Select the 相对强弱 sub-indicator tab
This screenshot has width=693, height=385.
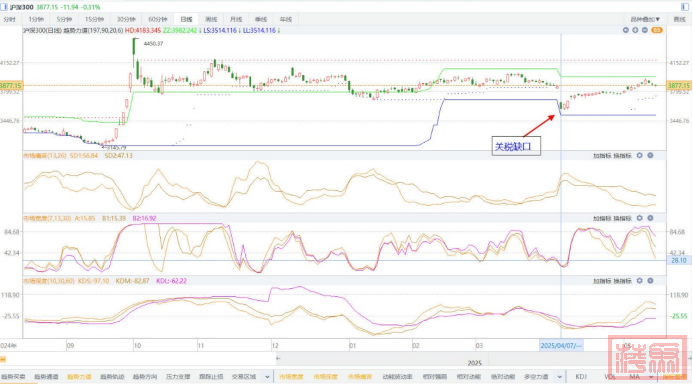(435, 377)
